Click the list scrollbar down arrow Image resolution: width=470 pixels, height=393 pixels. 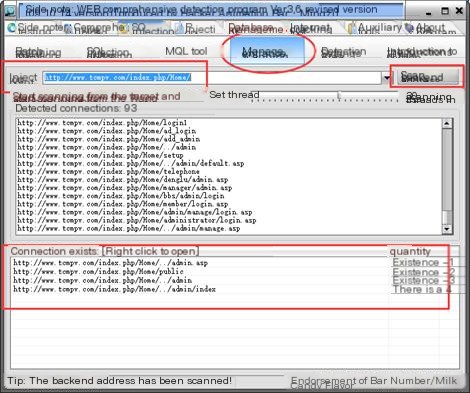click(447, 229)
